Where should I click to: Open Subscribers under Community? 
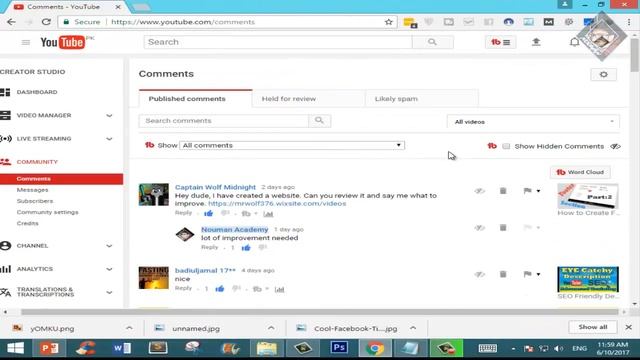point(35,201)
